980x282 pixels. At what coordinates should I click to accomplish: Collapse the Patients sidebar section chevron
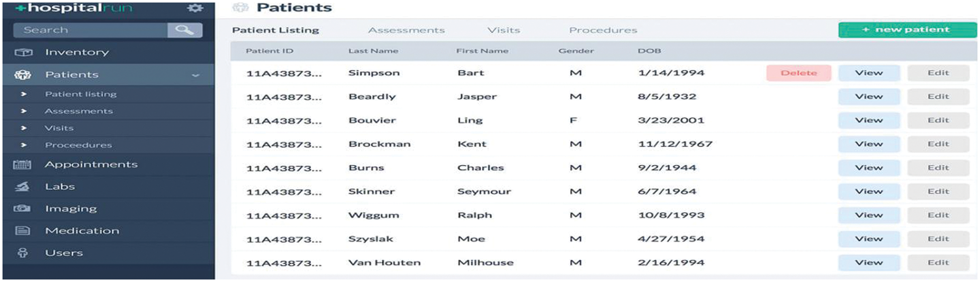(x=195, y=75)
